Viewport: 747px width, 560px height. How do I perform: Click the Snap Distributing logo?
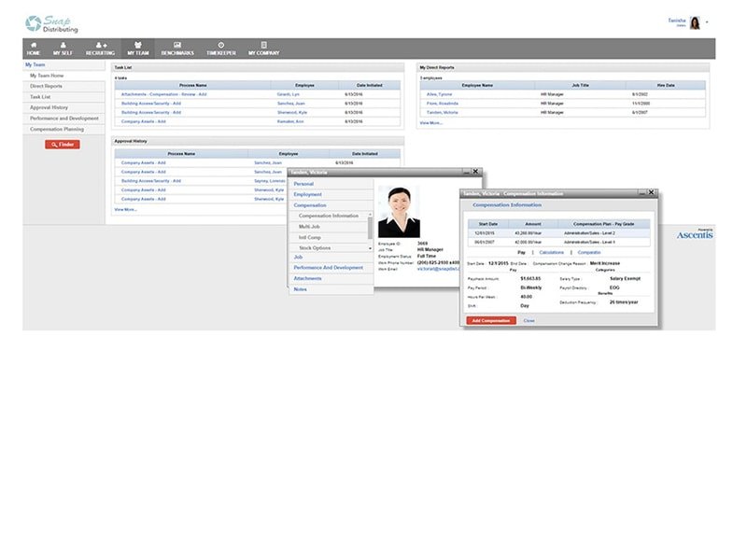(x=51, y=24)
